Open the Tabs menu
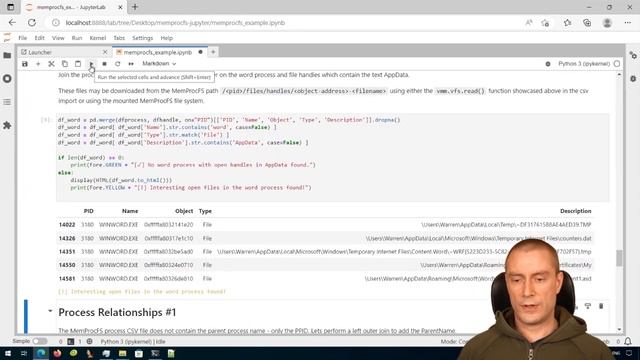Image resolution: width=640 pixels, height=360 pixels. pyautogui.click(x=119, y=38)
